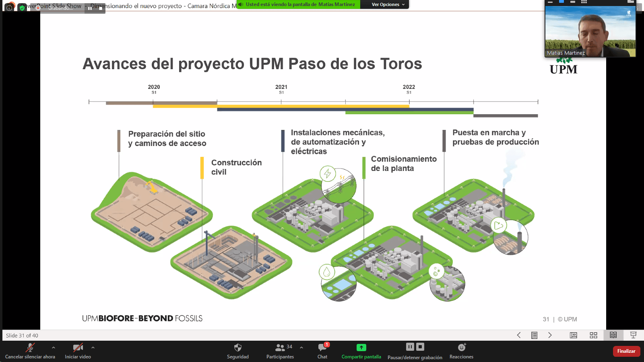
Task: Open the Seguridad shield menu
Action: pos(238,351)
